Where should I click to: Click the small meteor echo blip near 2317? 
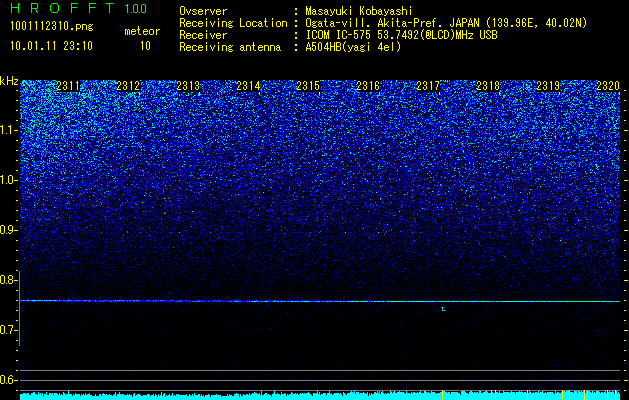pyautogui.click(x=443, y=309)
